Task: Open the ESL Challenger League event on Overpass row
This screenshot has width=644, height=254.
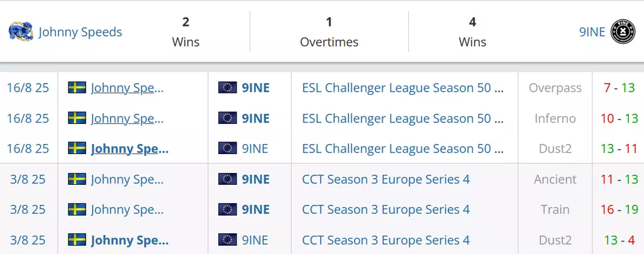Action: pos(402,88)
